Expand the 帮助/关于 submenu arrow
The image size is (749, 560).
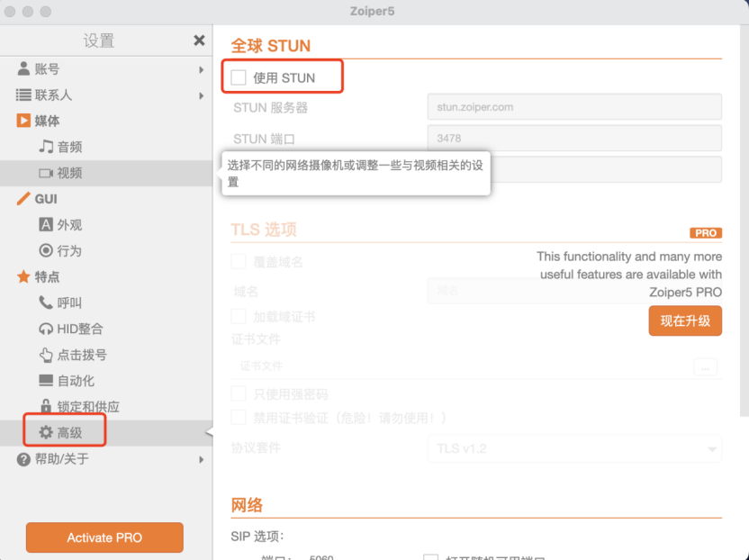click(x=201, y=459)
